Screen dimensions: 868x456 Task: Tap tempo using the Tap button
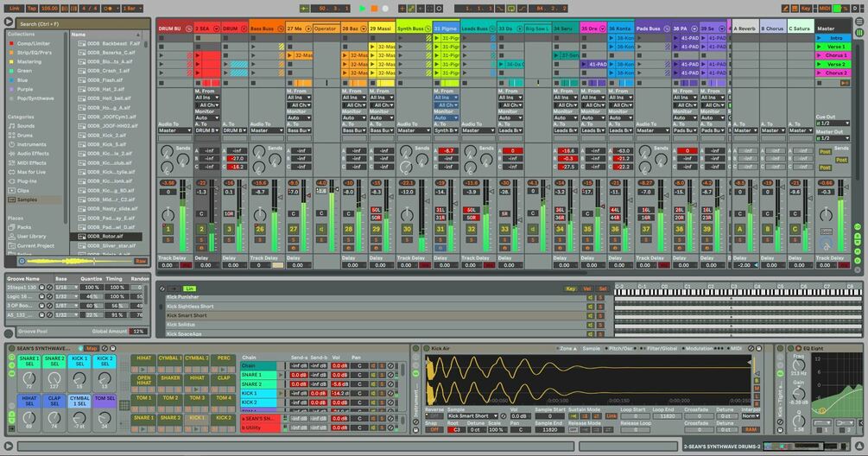(32, 9)
